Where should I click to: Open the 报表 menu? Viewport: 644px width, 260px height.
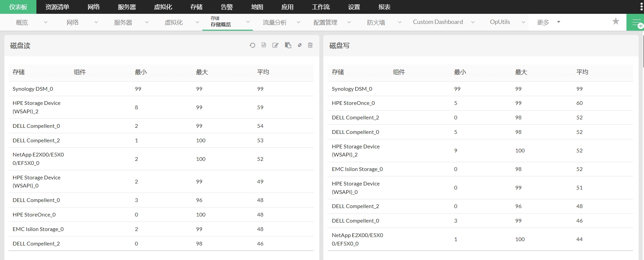point(384,7)
